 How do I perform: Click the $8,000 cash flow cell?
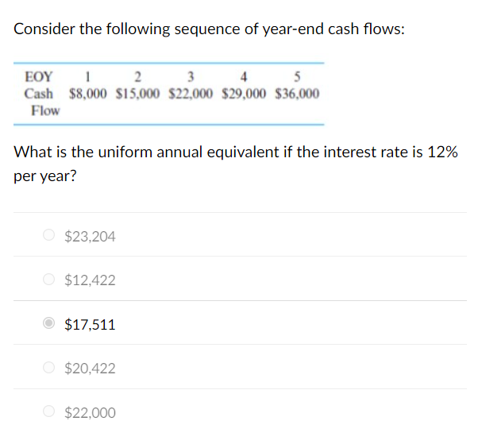(88, 94)
